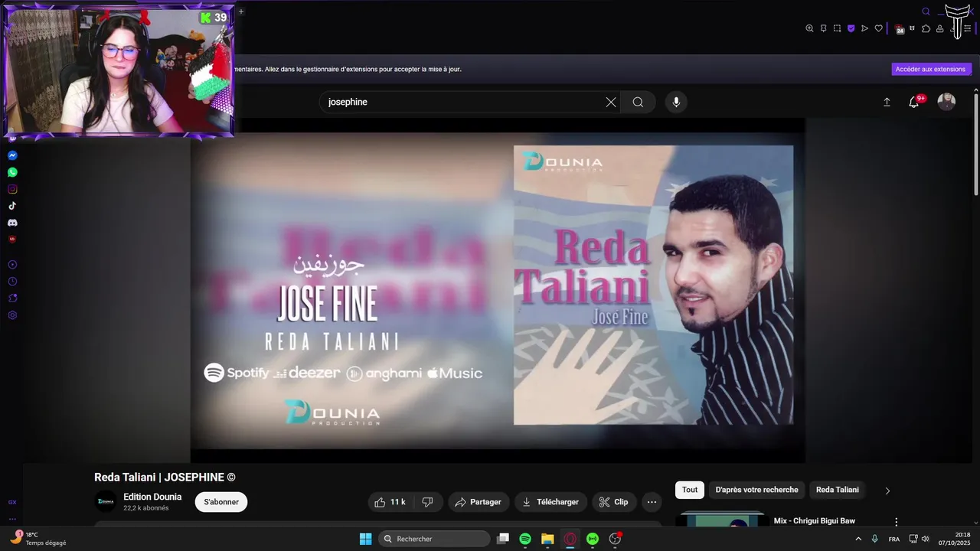
Task: Click the YouTube search magnifier button
Action: pyautogui.click(x=638, y=102)
